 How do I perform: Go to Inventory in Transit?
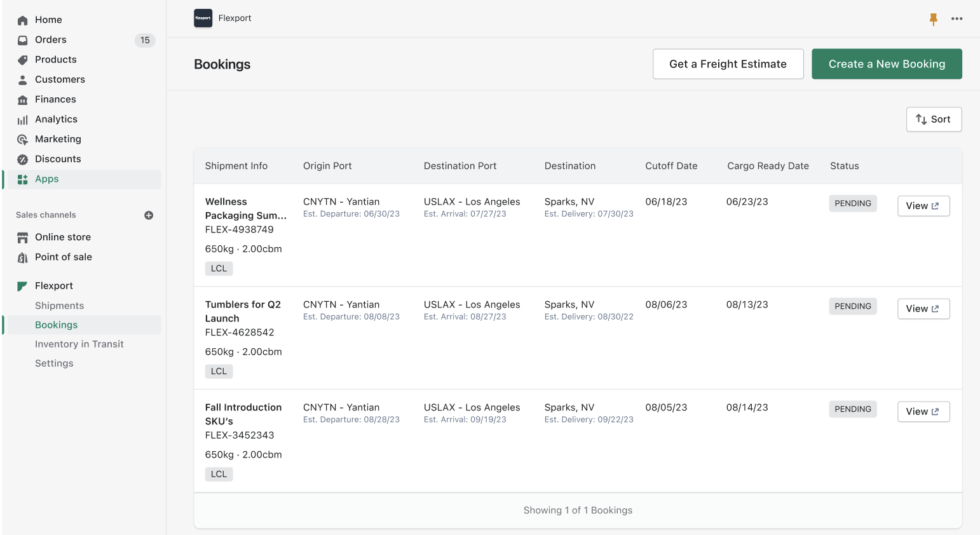[79, 344]
